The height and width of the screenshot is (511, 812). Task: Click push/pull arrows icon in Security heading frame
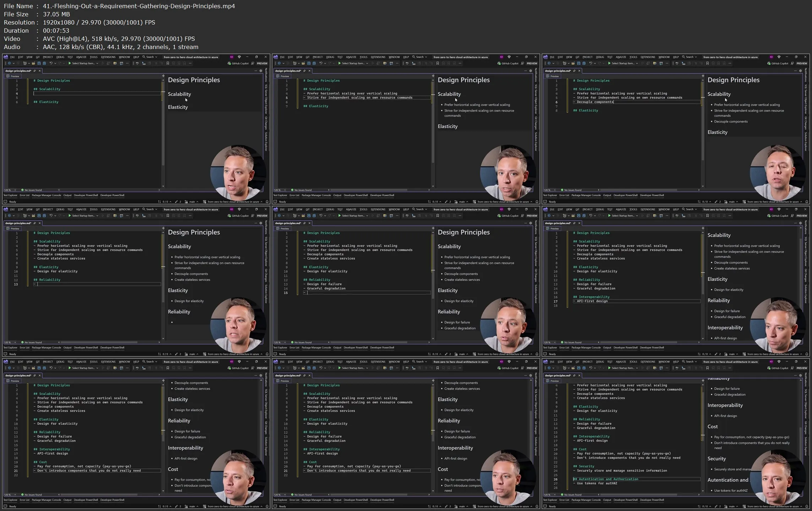point(699,506)
